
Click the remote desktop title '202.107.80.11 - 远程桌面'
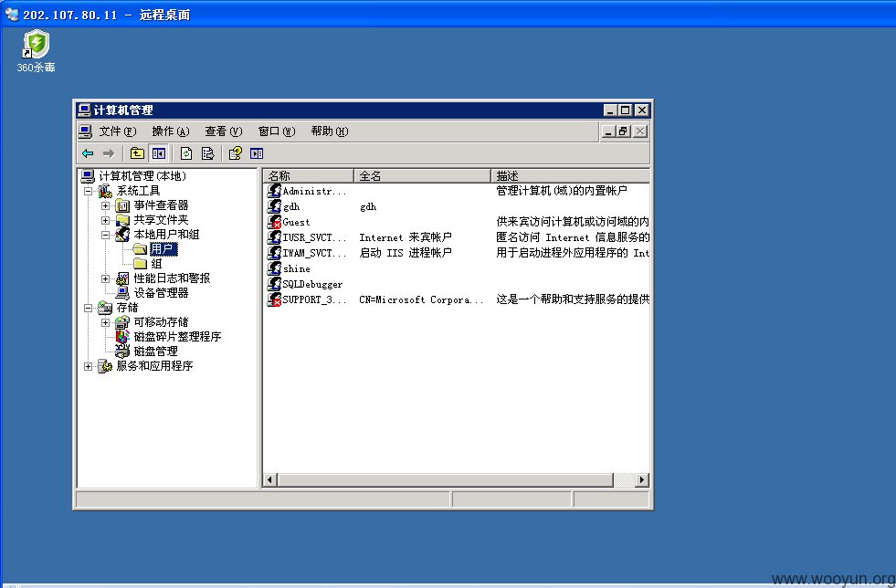[x=106, y=15]
